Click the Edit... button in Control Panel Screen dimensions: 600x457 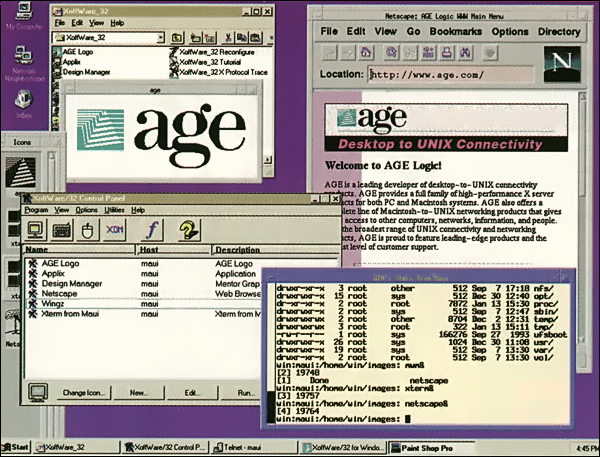click(192, 393)
